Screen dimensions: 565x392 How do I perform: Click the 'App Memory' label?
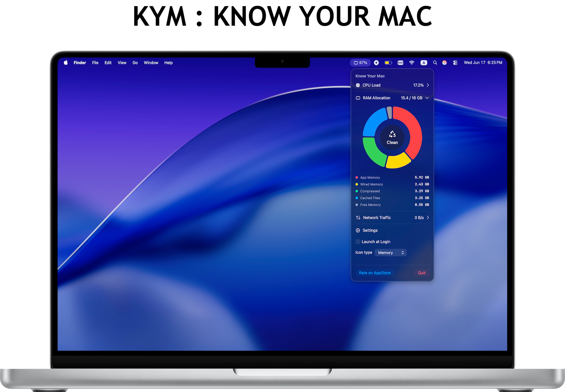click(x=370, y=178)
